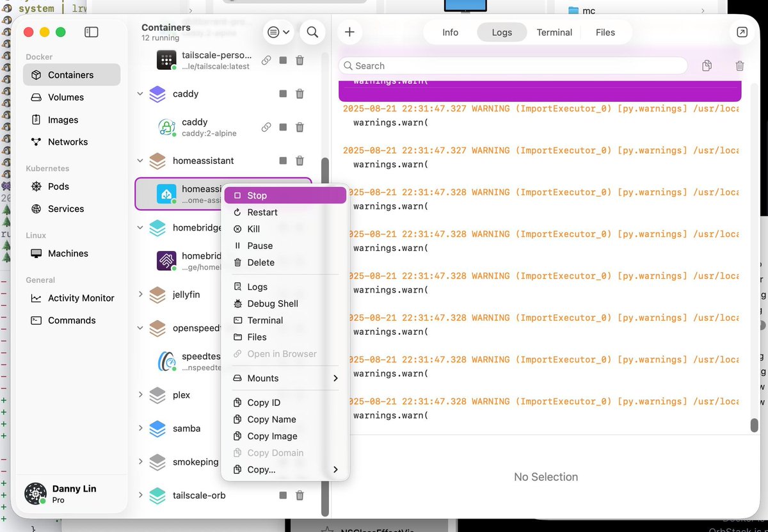Image resolution: width=768 pixels, height=532 pixels.
Task: Choose Kill in the context menu
Action: tap(285, 229)
